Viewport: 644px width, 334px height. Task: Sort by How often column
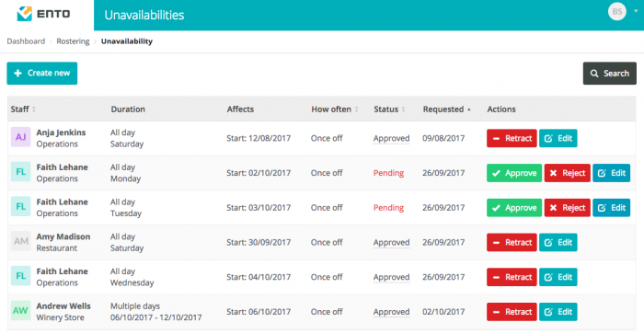coord(334,109)
